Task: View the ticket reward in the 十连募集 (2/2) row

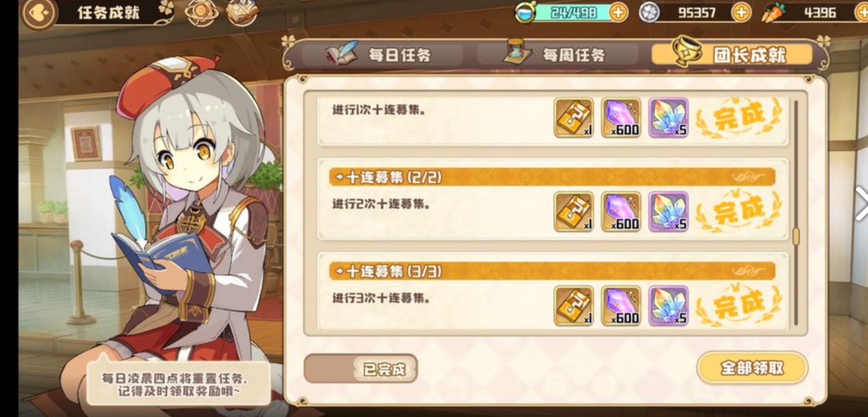Action: [574, 212]
